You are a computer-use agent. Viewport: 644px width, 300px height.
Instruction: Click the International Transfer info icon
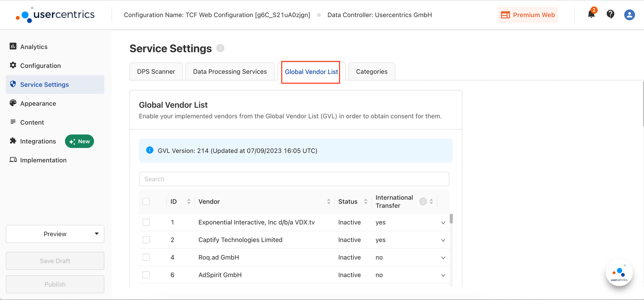pos(423,201)
